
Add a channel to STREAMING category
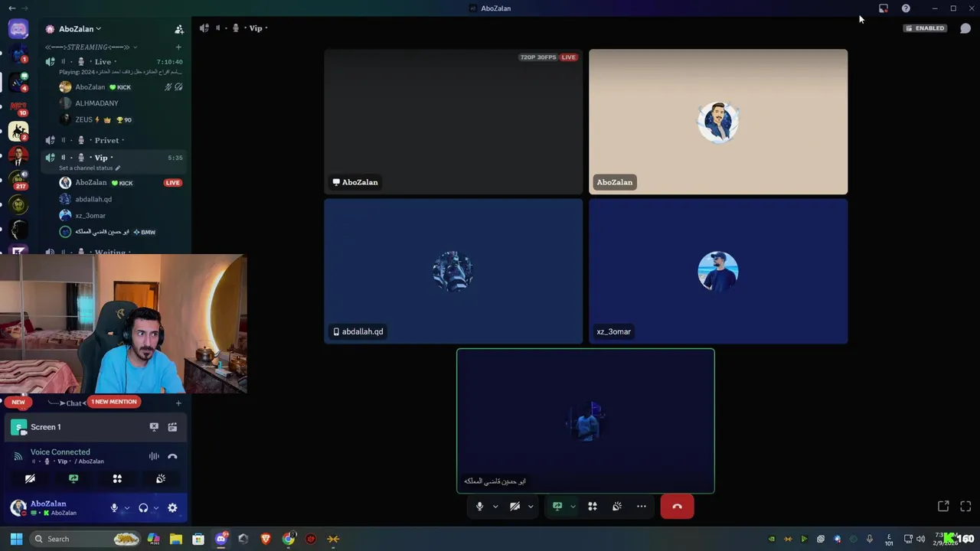pyautogui.click(x=178, y=47)
